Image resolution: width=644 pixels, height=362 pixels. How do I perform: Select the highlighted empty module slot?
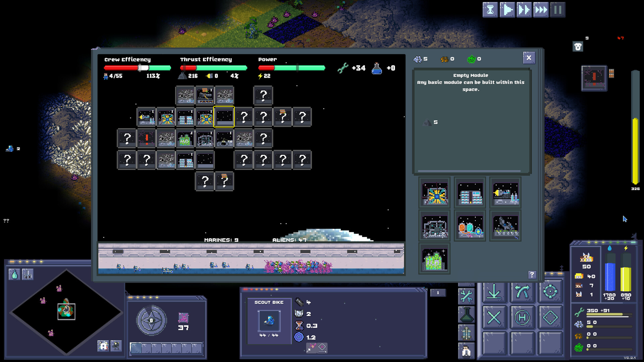tap(224, 117)
